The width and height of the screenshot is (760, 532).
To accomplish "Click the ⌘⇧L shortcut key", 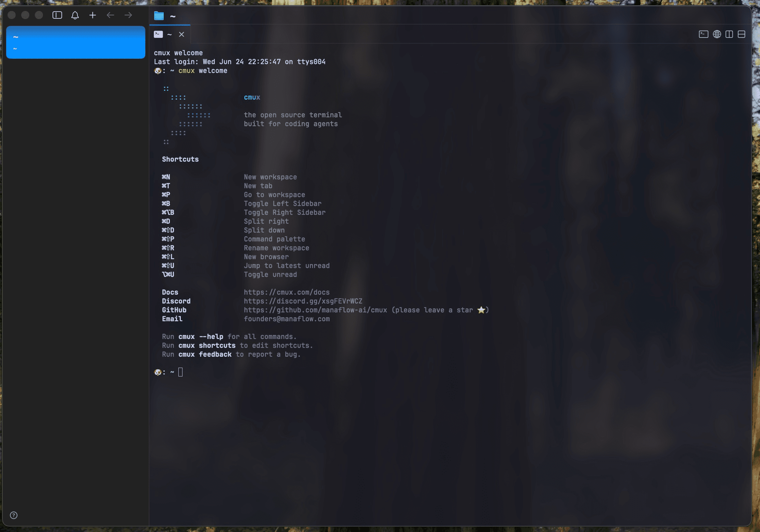I will tap(168, 257).
